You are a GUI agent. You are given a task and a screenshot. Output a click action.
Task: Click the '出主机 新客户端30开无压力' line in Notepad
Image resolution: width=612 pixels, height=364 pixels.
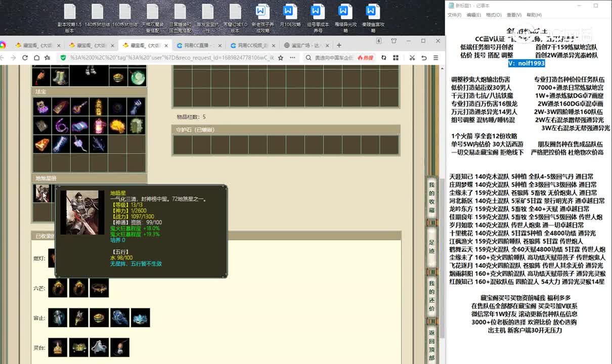(x=524, y=330)
